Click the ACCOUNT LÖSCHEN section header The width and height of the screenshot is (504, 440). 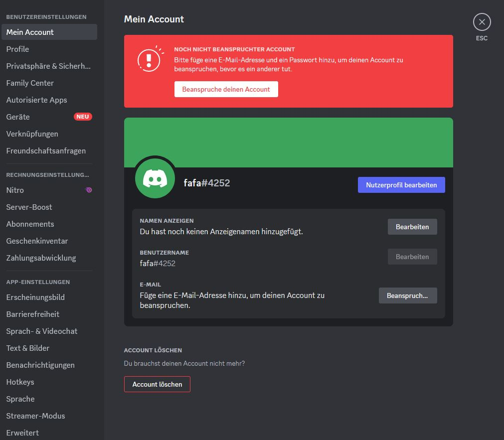153,350
